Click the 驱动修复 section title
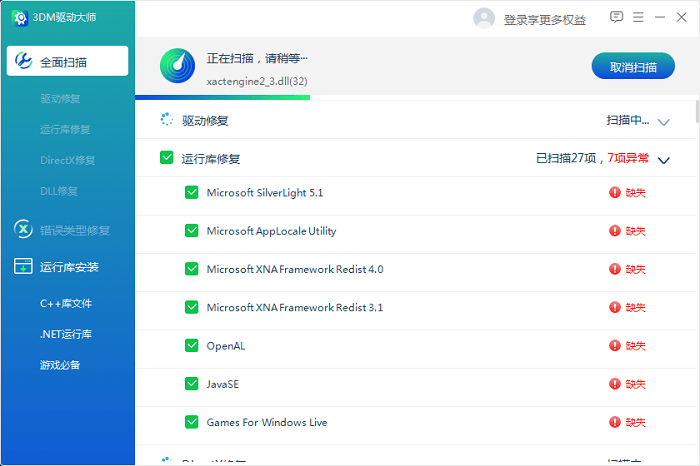 [x=205, y=121]
